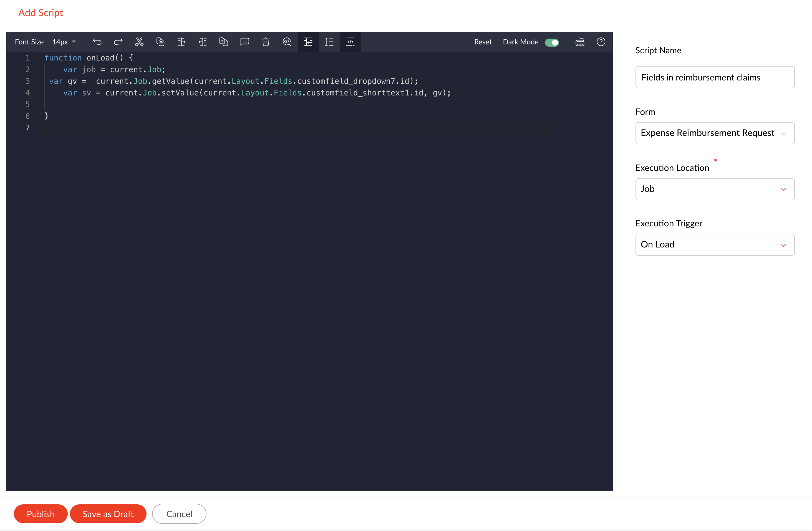Click the Comment bubble icon
The image size is (812, 531).
pos(244,42)
